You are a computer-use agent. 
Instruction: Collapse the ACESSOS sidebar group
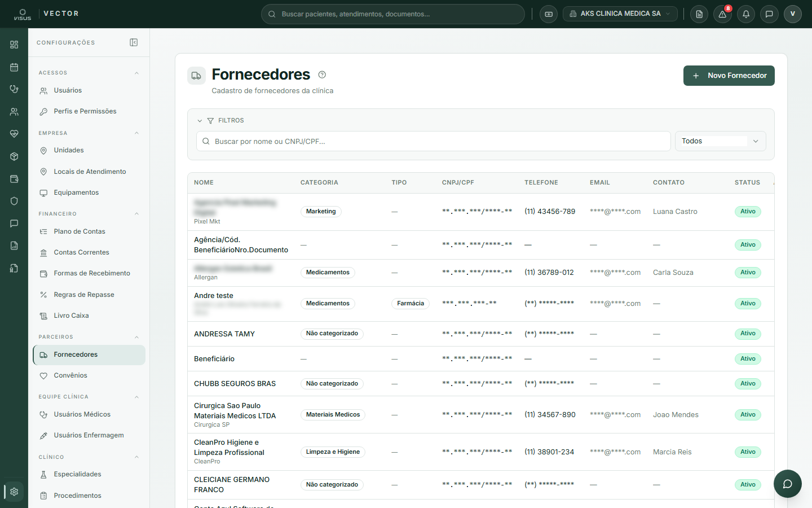click(89, 73)
